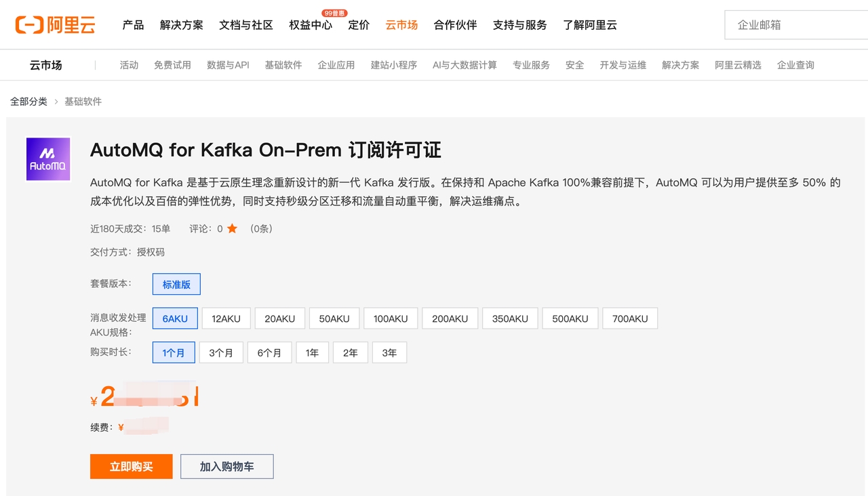
Task: Open the 基础软件 marketplace tab
Action: coord(283,65)
